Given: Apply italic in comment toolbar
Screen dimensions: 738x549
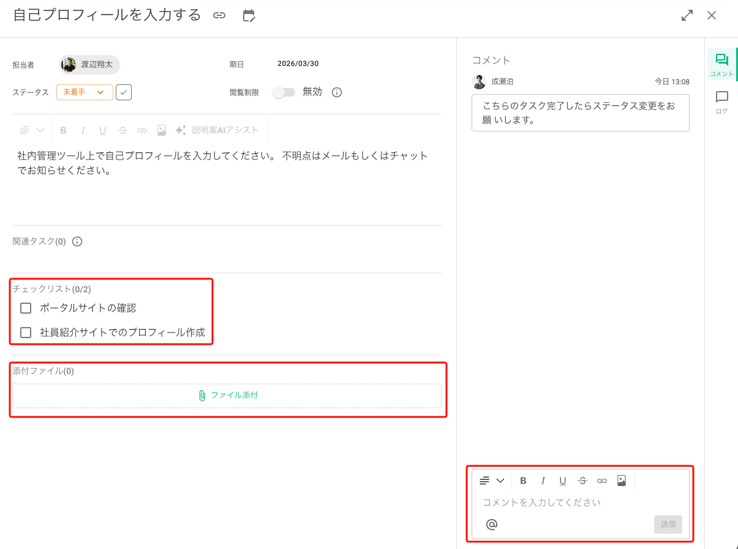Looking at the screenshot, I should click(x=543, y=481).
